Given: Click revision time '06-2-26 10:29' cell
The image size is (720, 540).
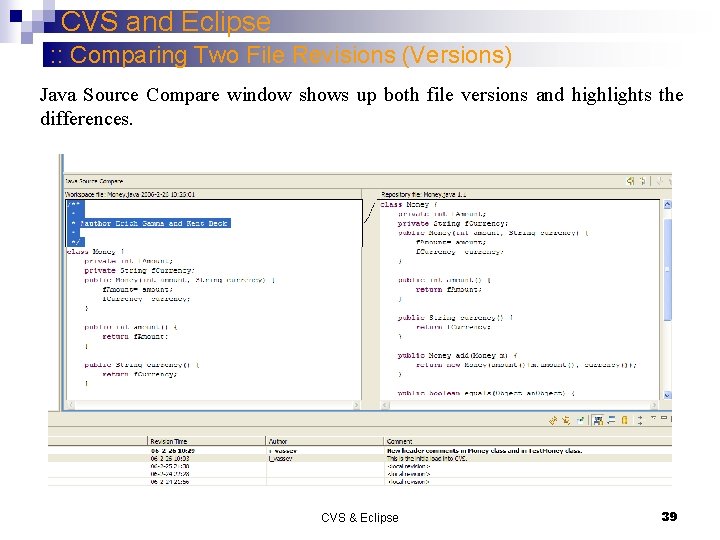Looking at the screenshot, I should click(x=173, y=451).
